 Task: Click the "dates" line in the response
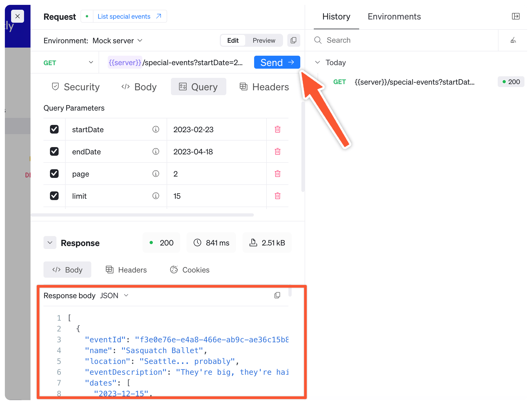click(x=107, y=383)
